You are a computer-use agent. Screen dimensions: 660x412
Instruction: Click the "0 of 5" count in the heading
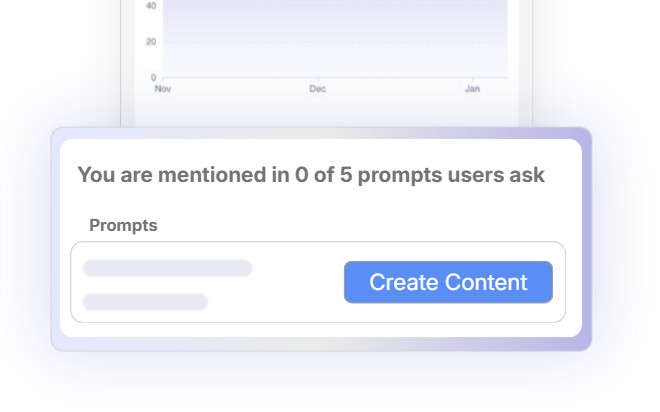323,175
